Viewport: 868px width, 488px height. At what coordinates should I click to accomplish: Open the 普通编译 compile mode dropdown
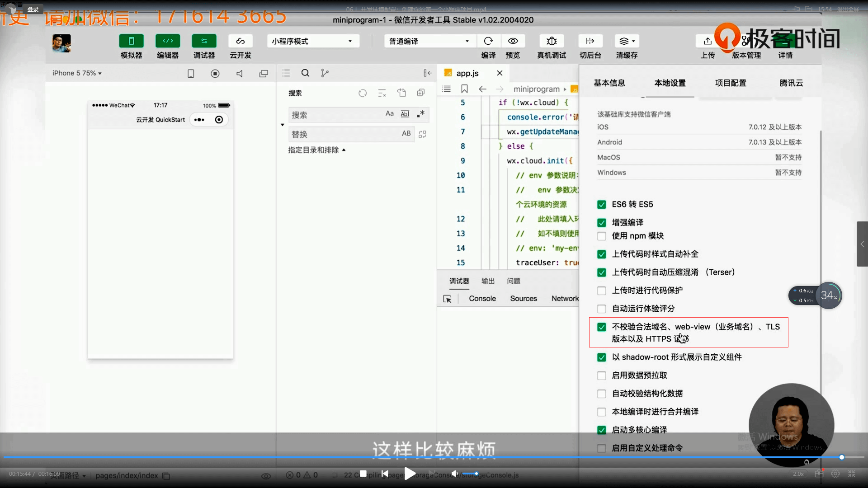tap(429, 41)
